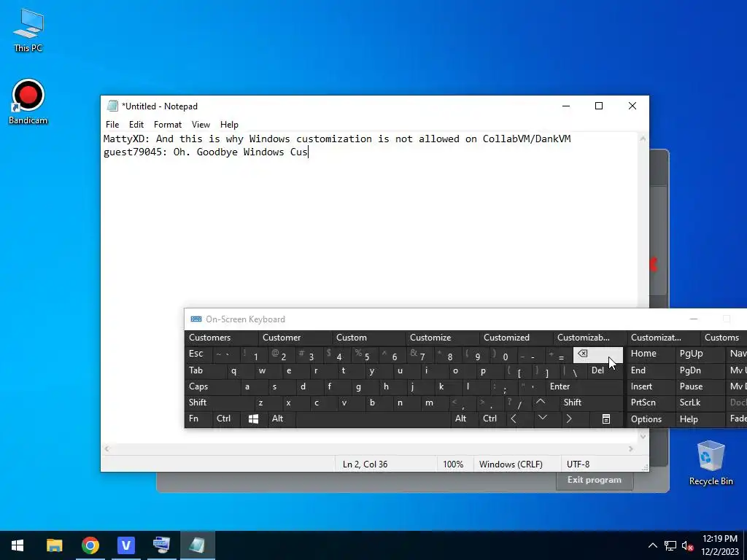Viewport: 747px width, 560px height.
Task: Pick the 'Customs' text suggestion
Action: coord(724,338)
